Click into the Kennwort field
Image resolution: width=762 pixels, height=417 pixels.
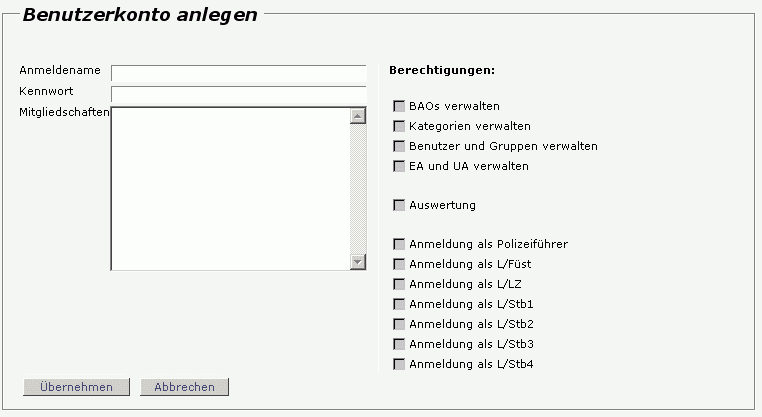click(x=238, y=93)
